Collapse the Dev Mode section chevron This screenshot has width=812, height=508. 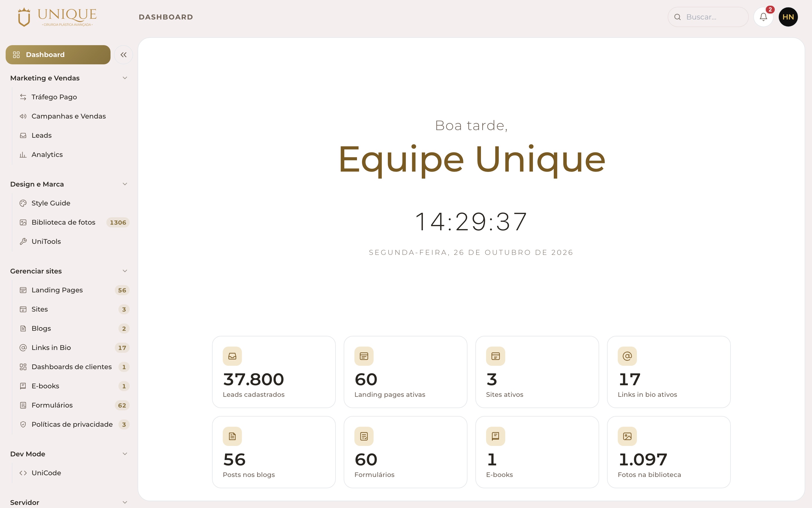(x=125, y=454)
